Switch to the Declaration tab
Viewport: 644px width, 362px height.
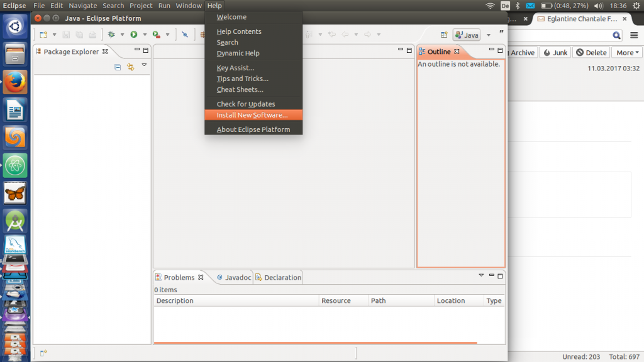coord(278,277)
